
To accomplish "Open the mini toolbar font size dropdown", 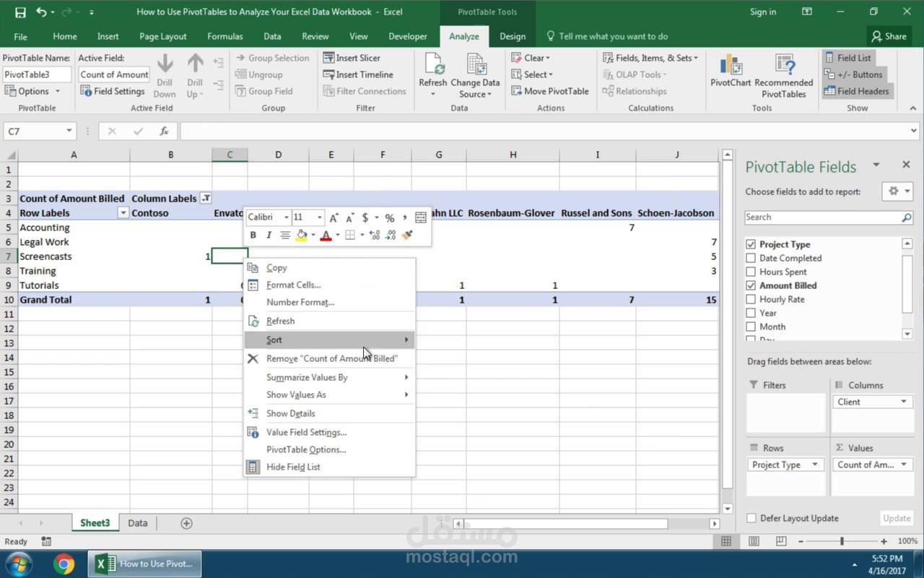I will (320, 217).
